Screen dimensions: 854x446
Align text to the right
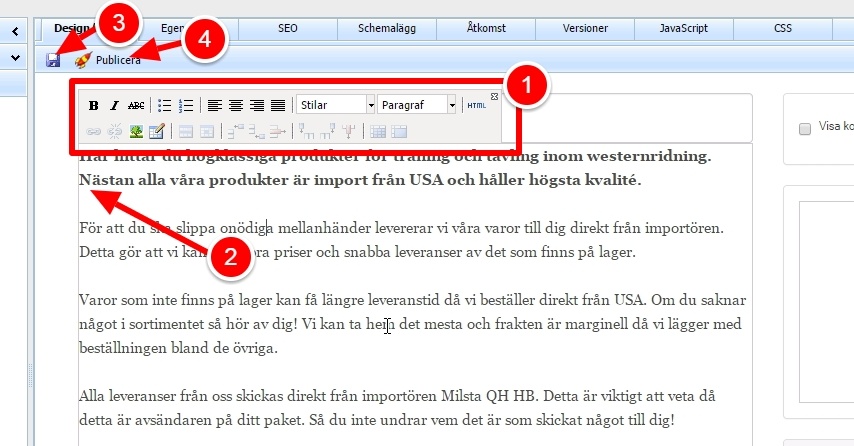coord(257,105)
